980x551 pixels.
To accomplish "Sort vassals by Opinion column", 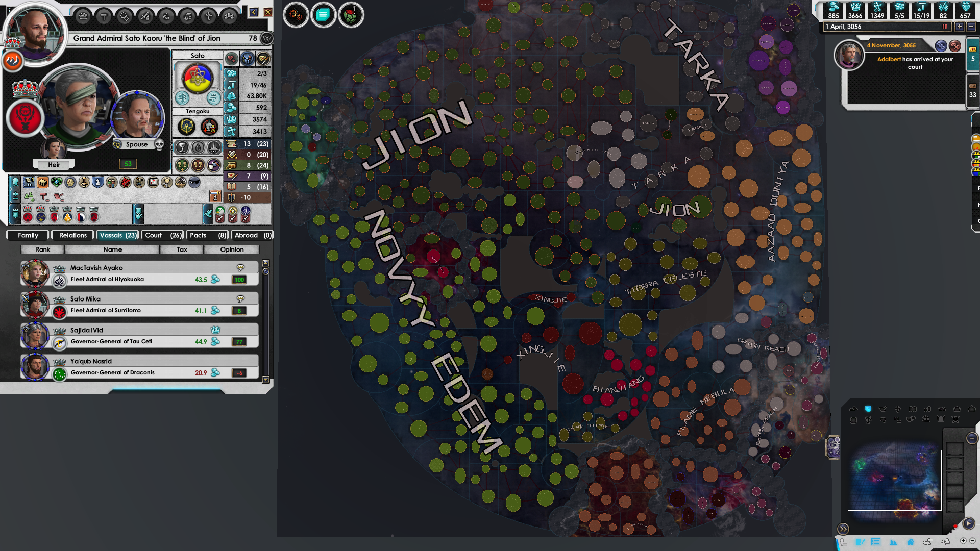I will [232, 249].
